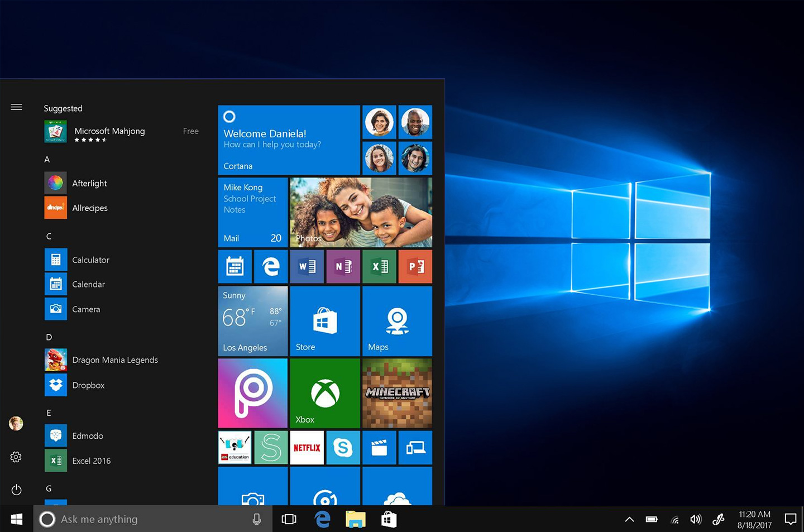Launch the Minecraft tile
The height and width of the screenshot is (532, 804).
(397, 393)
